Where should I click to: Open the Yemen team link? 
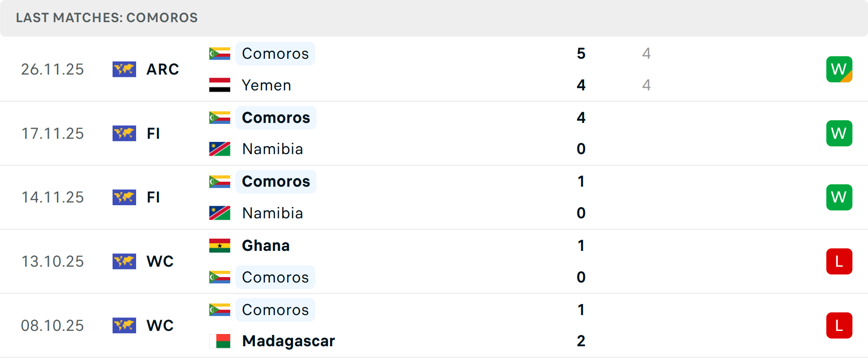[x=266, y=85]
